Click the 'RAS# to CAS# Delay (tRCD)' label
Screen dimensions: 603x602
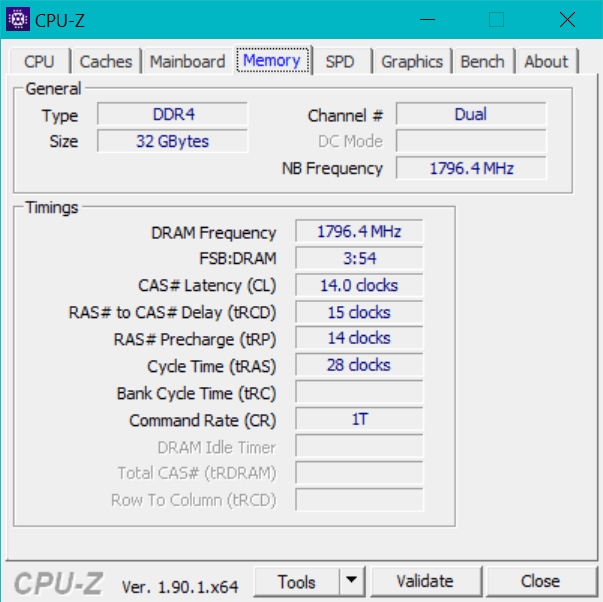coord(172,313)
